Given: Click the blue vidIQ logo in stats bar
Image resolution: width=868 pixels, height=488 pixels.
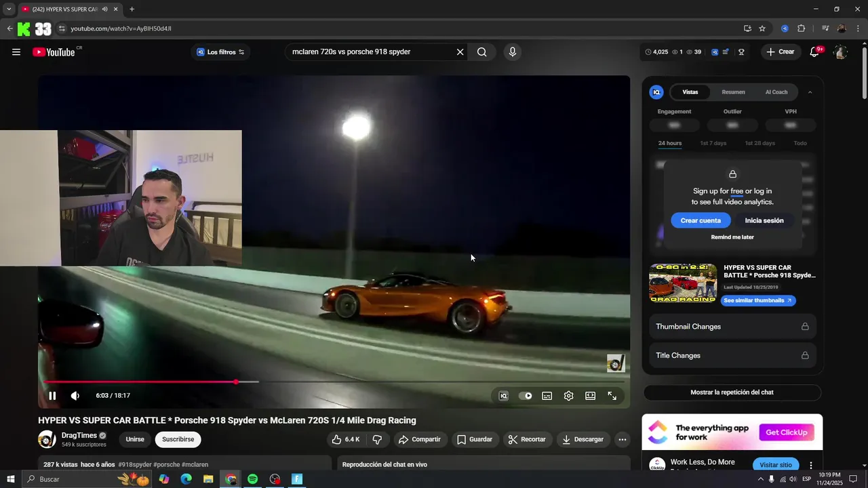Looking at the screenshot, I should pos(715,52).
